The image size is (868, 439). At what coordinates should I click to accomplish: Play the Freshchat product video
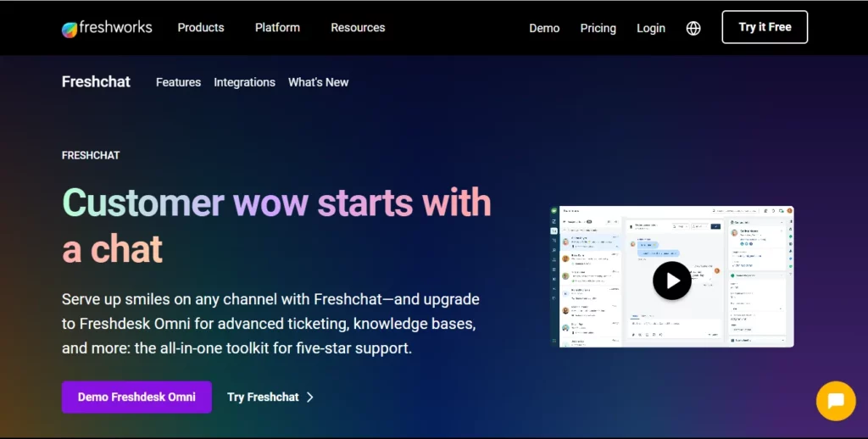click(x=671, y=281)
